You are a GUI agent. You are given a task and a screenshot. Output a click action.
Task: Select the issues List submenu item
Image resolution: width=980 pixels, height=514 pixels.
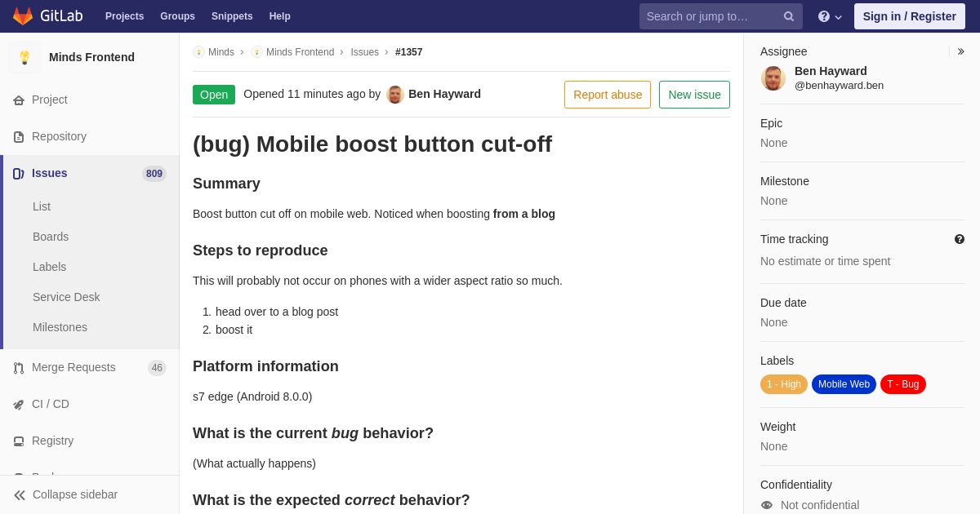pos(42,206)
